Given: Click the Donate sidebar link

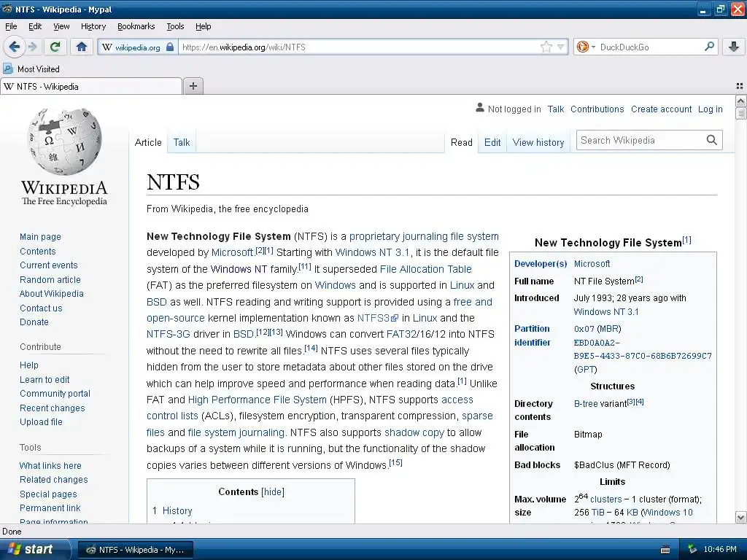Looking at the screenshot, I should click(34, 322).
